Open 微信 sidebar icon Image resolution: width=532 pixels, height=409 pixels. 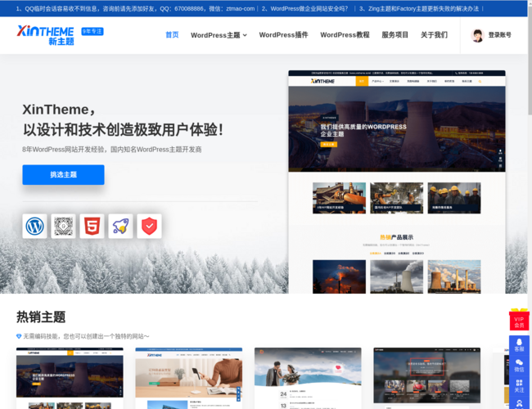[x=519, y=366]
